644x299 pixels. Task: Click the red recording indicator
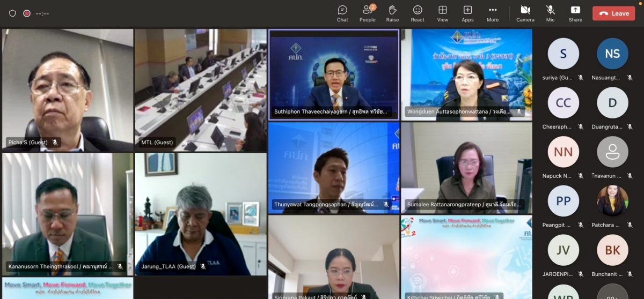coord(27,13)
